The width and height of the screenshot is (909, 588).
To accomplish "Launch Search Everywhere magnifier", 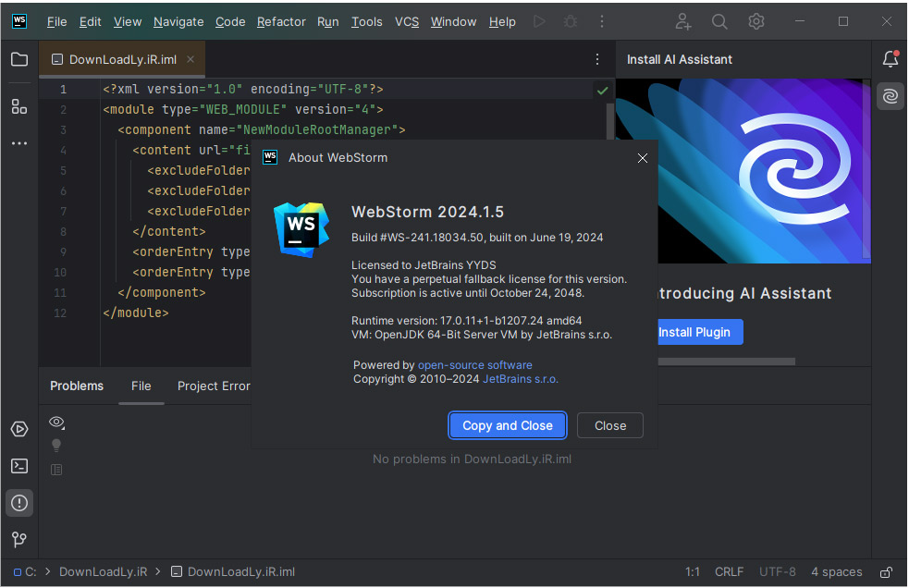I will [x=719, y=20].
